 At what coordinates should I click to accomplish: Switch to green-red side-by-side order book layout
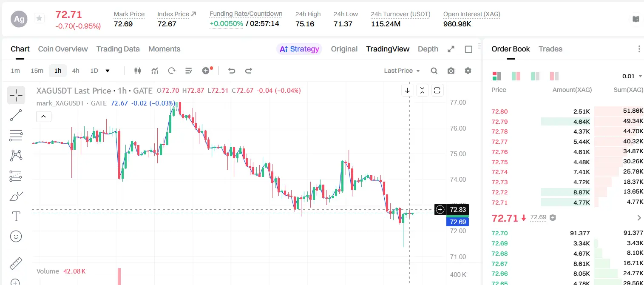pos(516,76)
